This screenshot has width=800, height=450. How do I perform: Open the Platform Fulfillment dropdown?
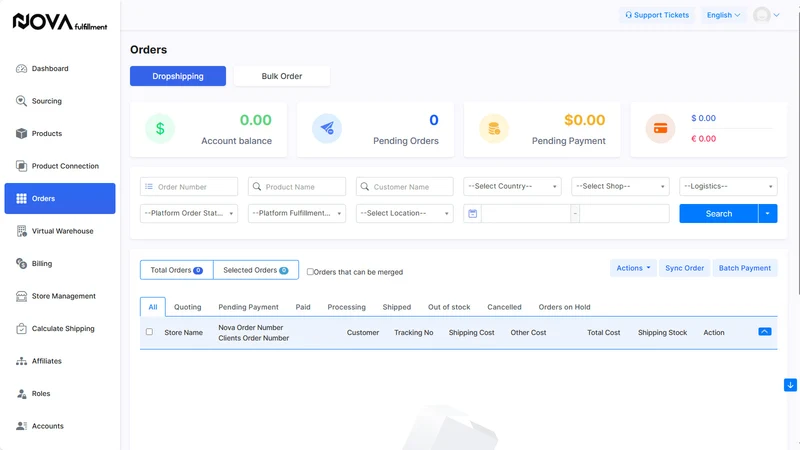(x=296, y=213)
